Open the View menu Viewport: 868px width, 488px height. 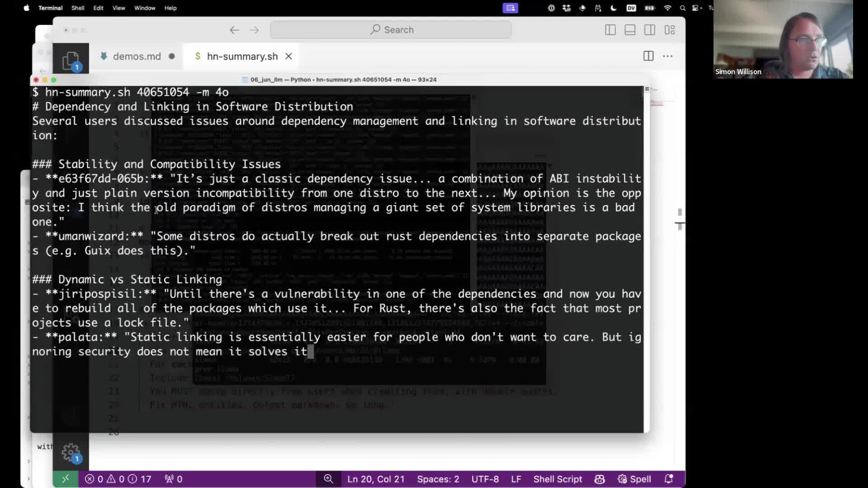pyautogui.click(x=118, y=8)
